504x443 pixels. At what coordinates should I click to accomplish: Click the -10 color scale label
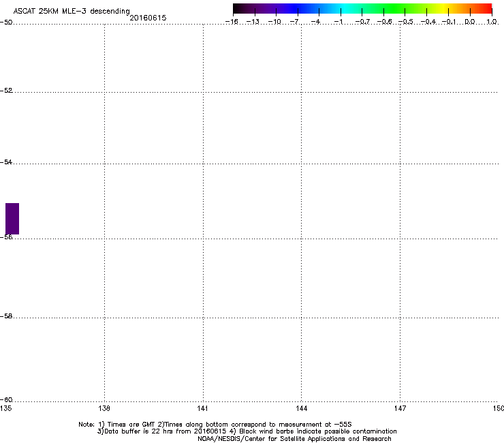pos(274,22)
